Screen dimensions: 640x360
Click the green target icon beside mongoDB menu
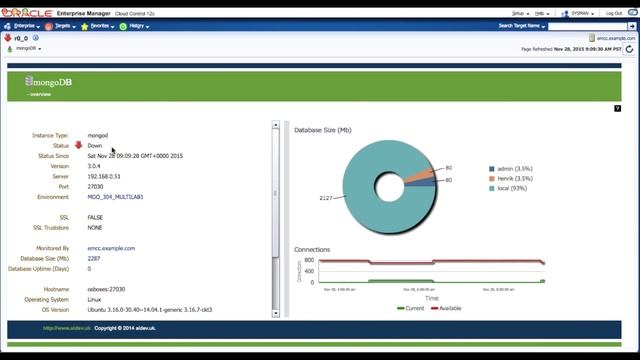pos(10,49)
